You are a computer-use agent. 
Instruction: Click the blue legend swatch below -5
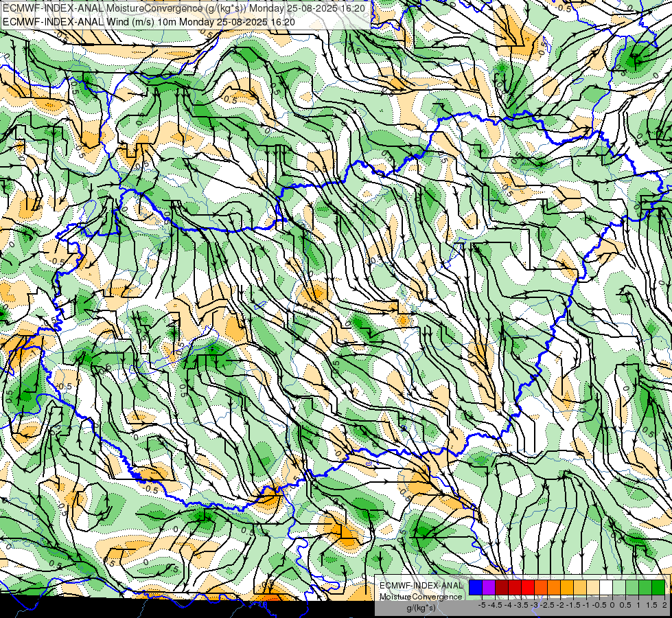(x=476, y=587)
